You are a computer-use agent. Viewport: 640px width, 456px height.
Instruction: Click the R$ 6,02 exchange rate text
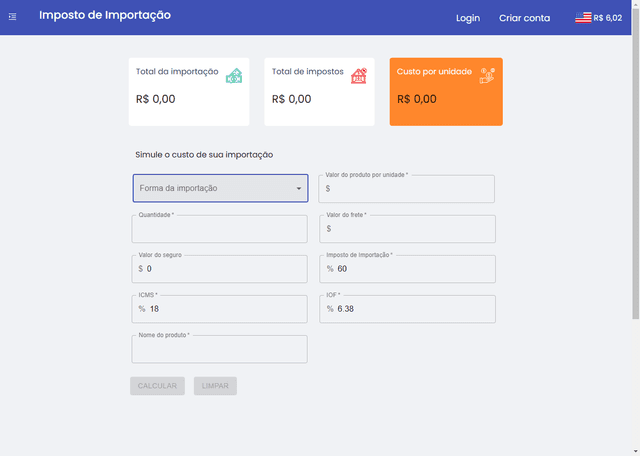608,18
